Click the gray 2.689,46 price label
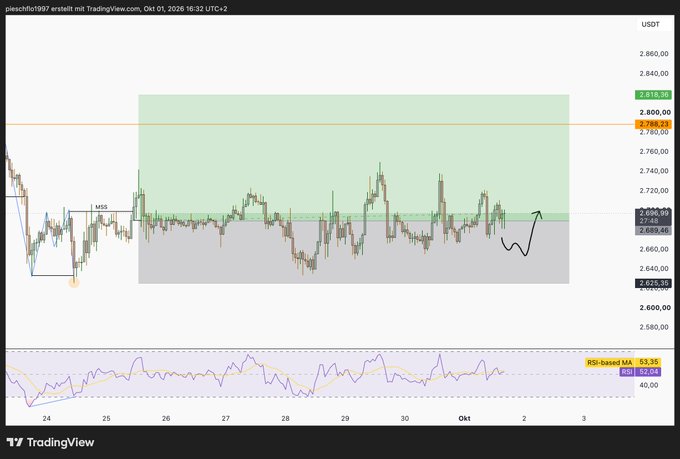This screenshot has width=680, height=459. pos(654,230)
